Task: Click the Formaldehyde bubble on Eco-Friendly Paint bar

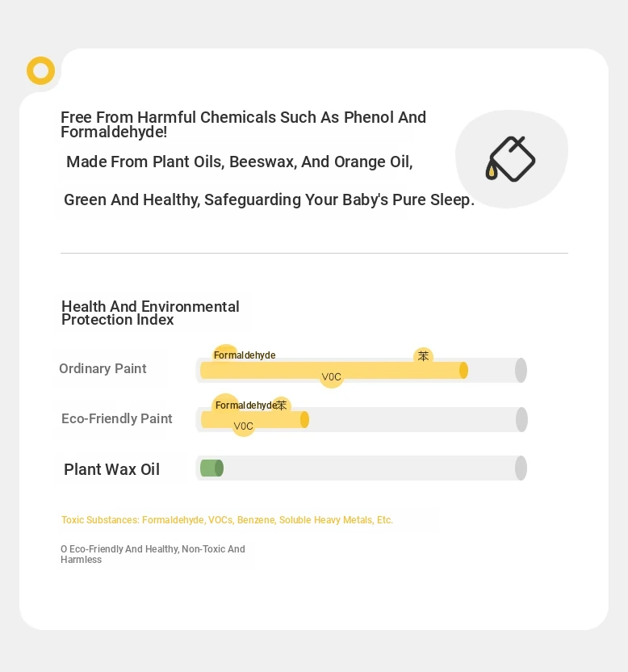Action: tap(246, 405)
